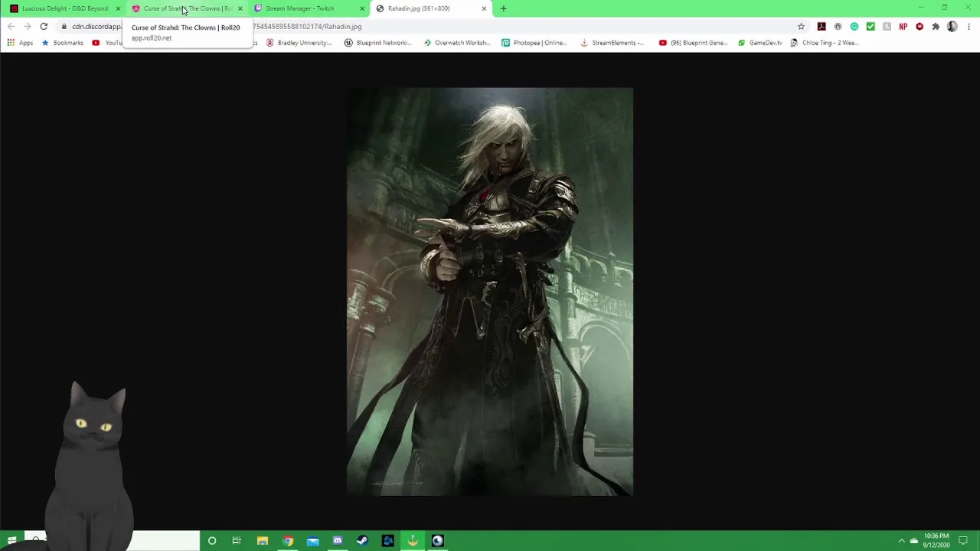Screen dimensions: 980x551
Task: Open the notifications action center
Action: (963, 540)
